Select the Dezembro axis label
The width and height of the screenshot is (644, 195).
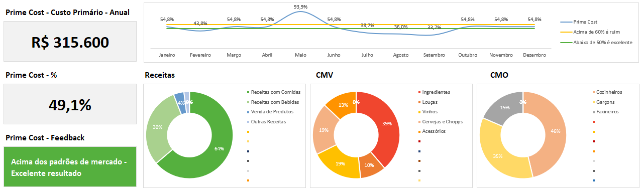534,55
